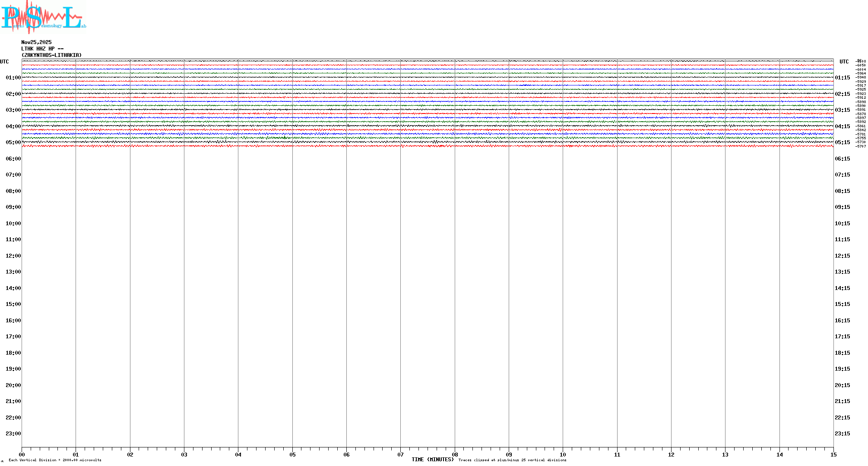Click the Nov25,2025 date label

[36, 42]
